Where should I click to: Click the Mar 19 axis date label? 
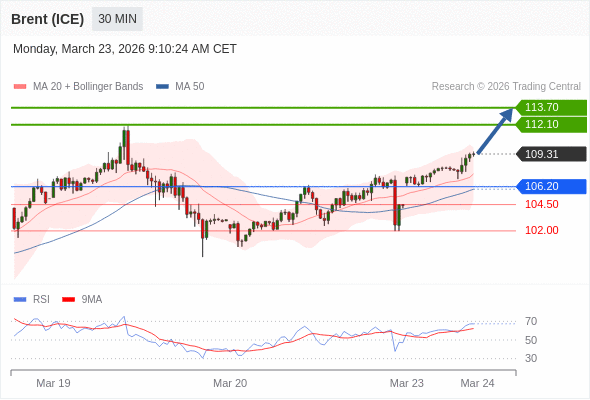(53, 383)
